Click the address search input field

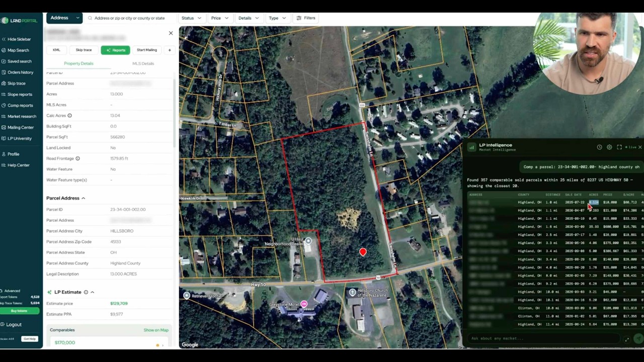[x=129, y=18]
